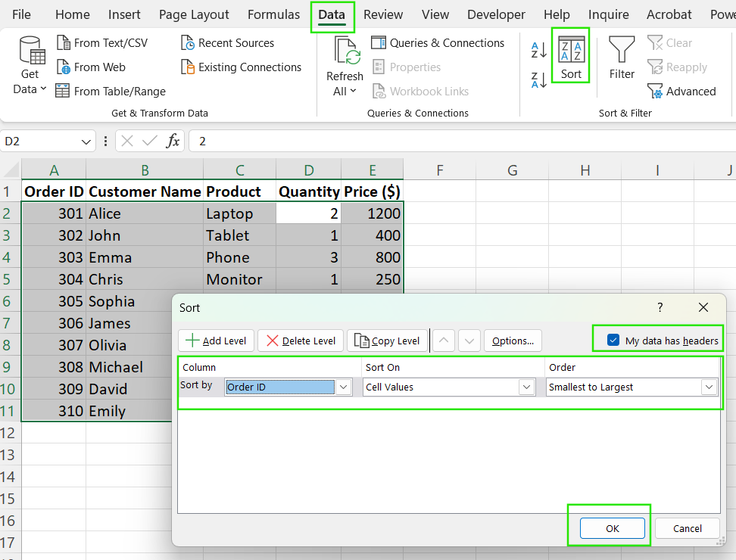Image resolution: width=736 pixels, height=560 pixels.
Task: Click Copy Level button
Action: (x=387, y=341)
